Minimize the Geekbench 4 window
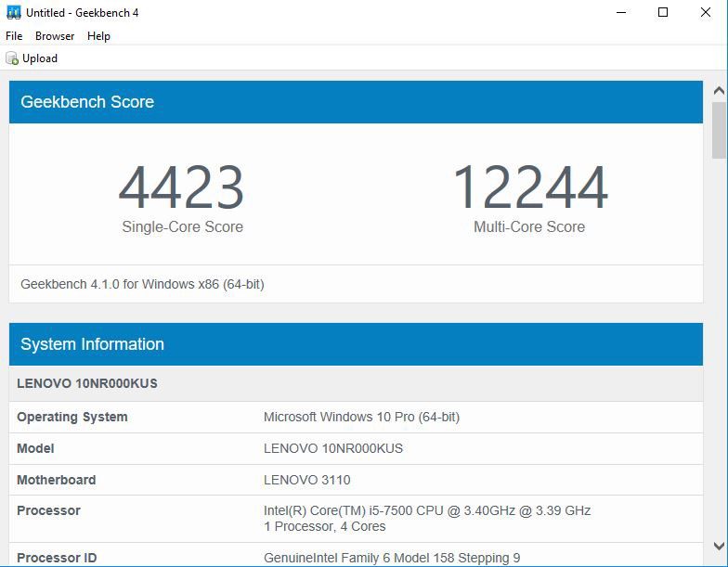 pyautogui.click(x=618, y=13)
